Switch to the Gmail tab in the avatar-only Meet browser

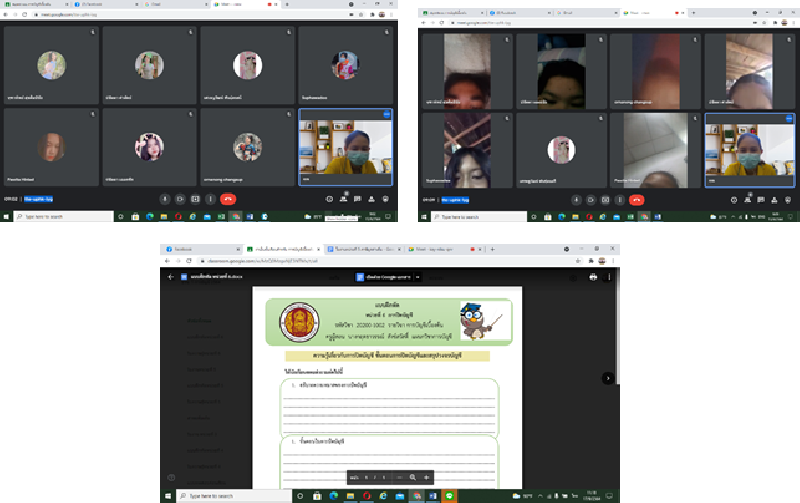coord(156,5)
